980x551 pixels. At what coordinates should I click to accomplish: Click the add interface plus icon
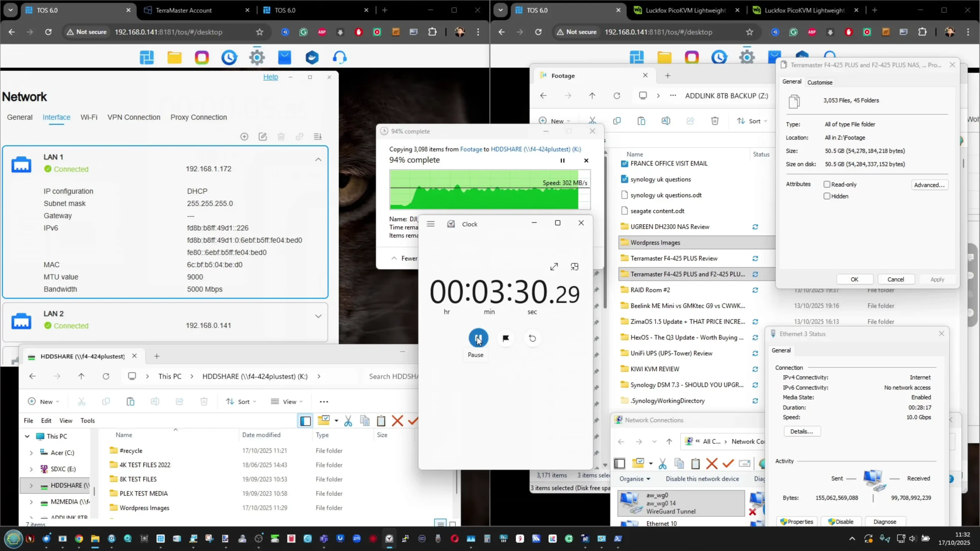(244, 137)
